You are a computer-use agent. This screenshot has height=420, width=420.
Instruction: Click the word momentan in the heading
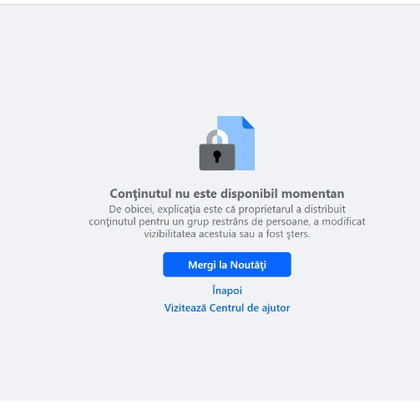pyautogui.click(x=313, y=194)
